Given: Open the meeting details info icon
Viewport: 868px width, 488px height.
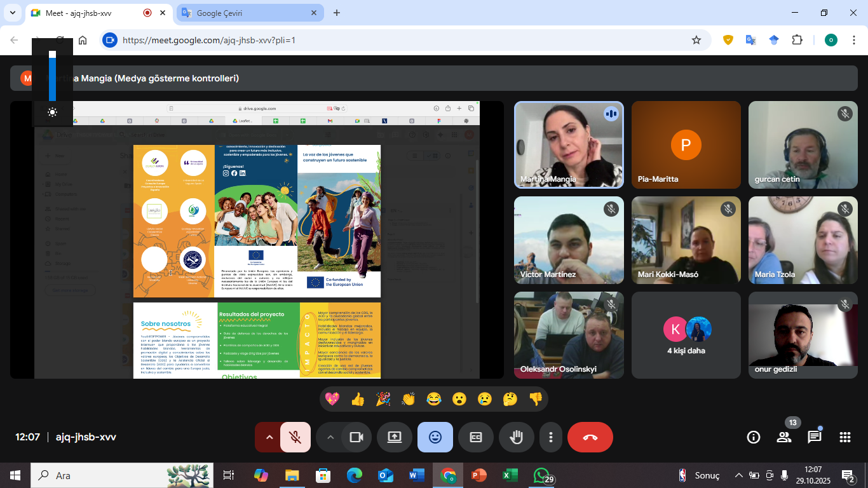Looking at the screenshot, I should coord(754,437).
